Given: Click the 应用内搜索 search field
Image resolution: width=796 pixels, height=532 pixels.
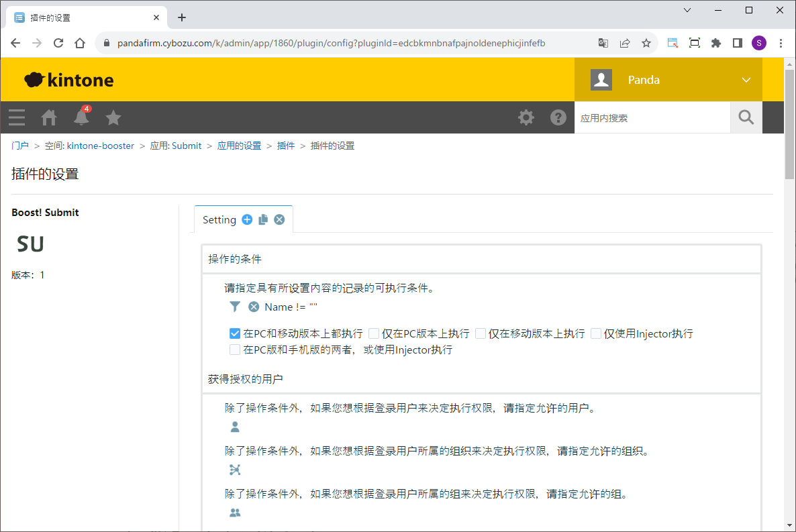Looking at the screenshot, I should 652,117.
